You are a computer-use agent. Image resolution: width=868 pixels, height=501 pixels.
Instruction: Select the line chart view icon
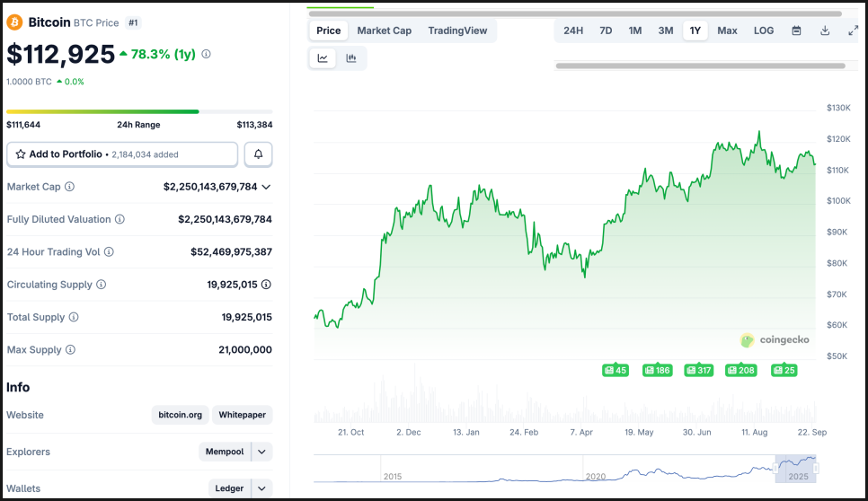point(323,58)
